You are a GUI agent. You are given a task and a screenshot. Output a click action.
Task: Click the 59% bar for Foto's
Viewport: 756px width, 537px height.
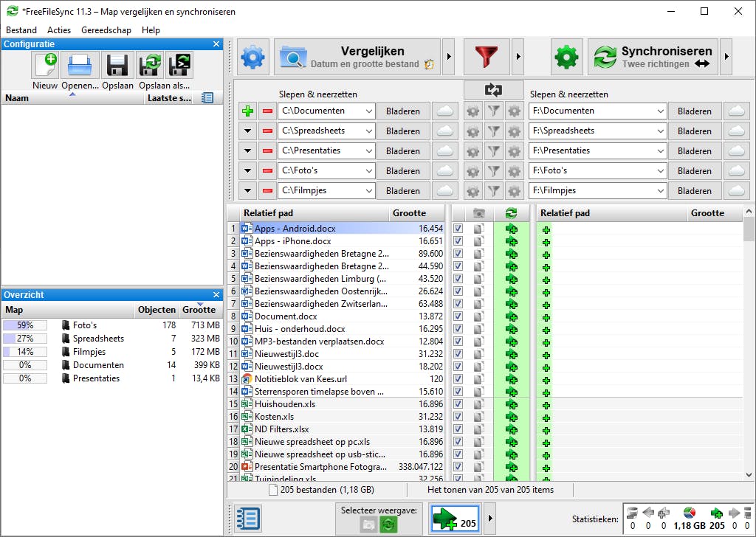(25, 325)
